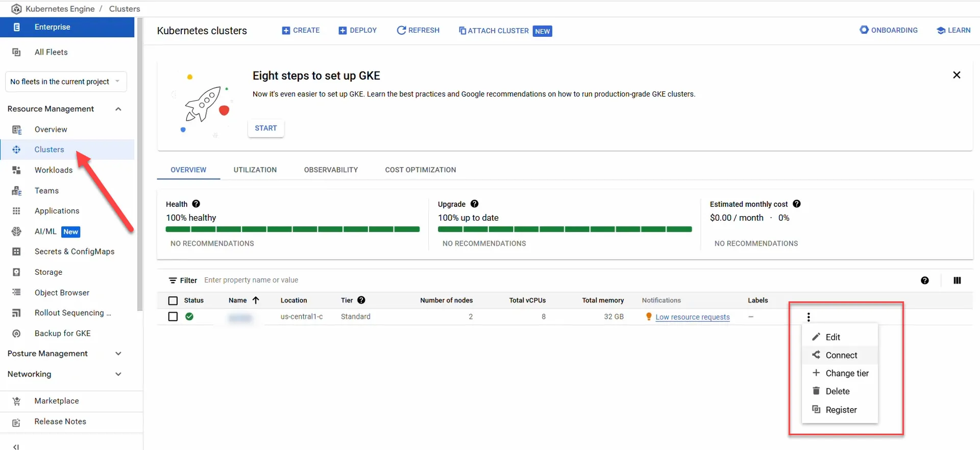Click the table help question icon
This screenshot has height=450, width=980.
pos(925,280)
